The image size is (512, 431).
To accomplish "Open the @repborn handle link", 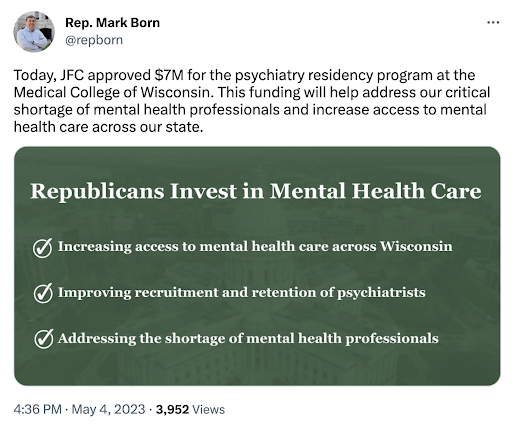I will coord(94,40).
